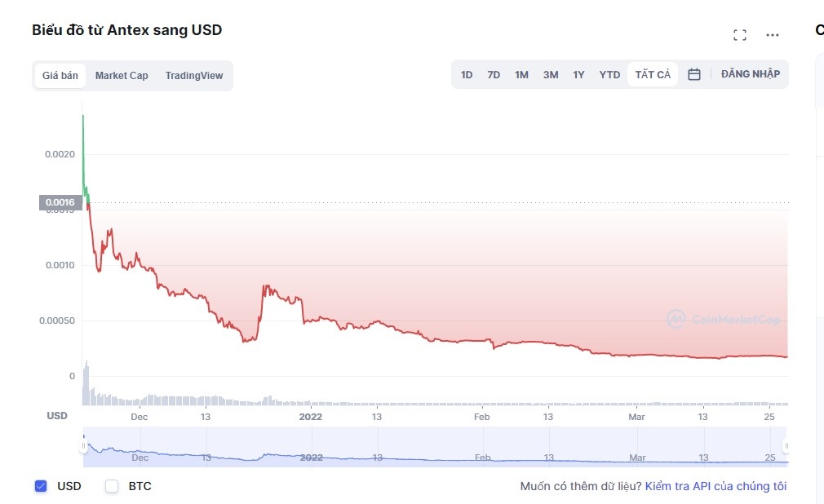The height and width of the screenshot is (504, 824).
Task: Open the Kiểm tra API link
Action: click(715, 486)
